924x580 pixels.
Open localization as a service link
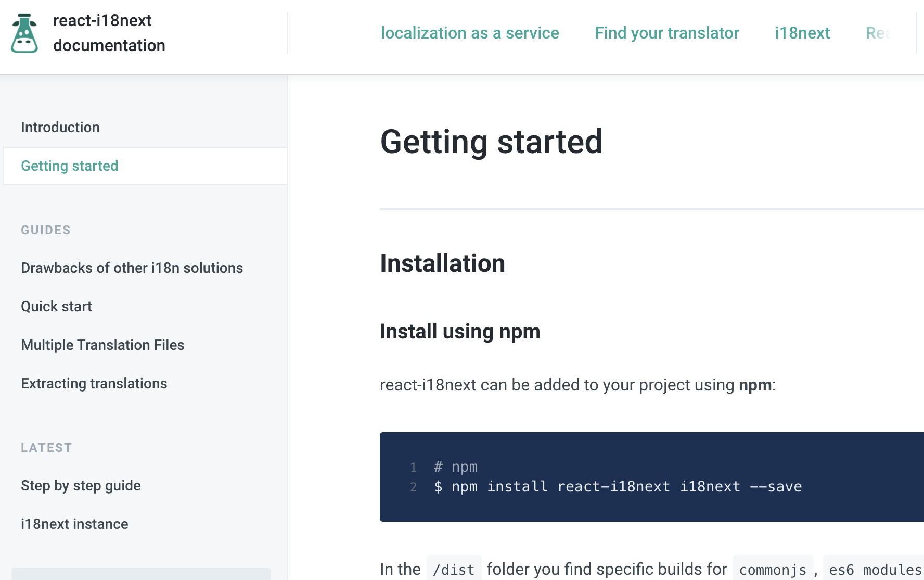469,33
